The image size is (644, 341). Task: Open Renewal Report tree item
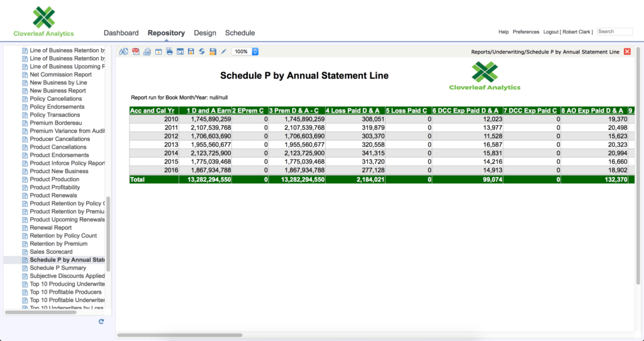pos(51,228)
